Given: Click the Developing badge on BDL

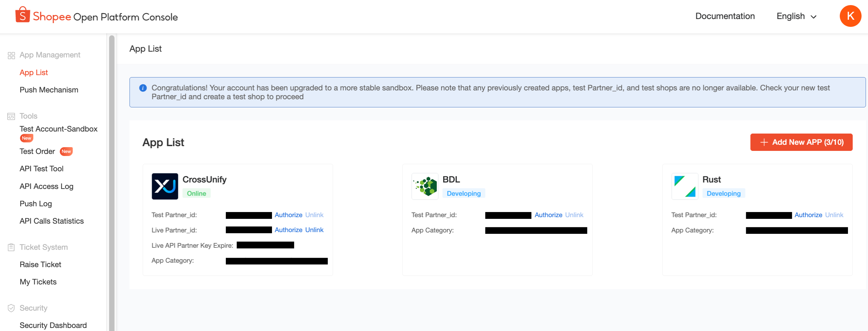Looking at the screenshot, I should pyautogui.click(x=464, y=193).
